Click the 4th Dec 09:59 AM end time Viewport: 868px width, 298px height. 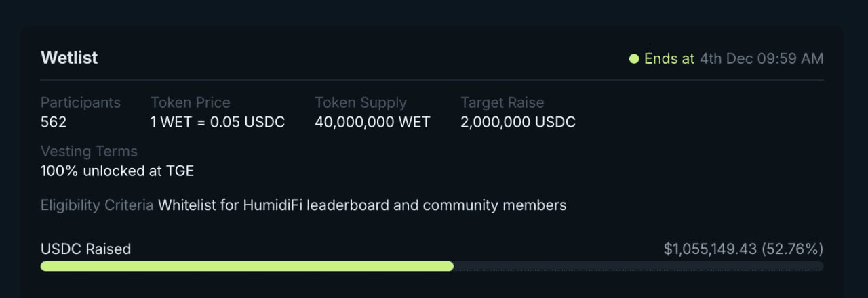tap(762, 58)
